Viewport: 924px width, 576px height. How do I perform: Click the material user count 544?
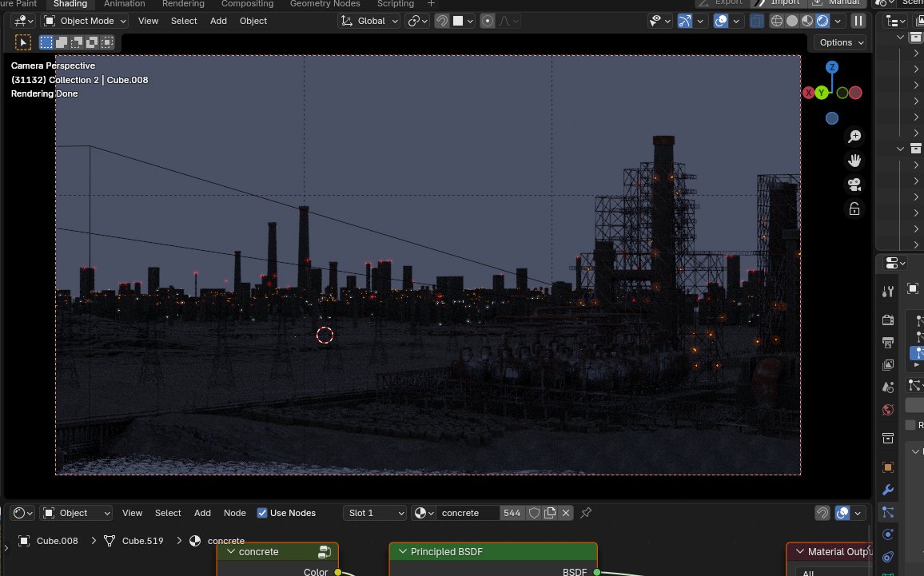pyautogui.click(x=512, y=513)
